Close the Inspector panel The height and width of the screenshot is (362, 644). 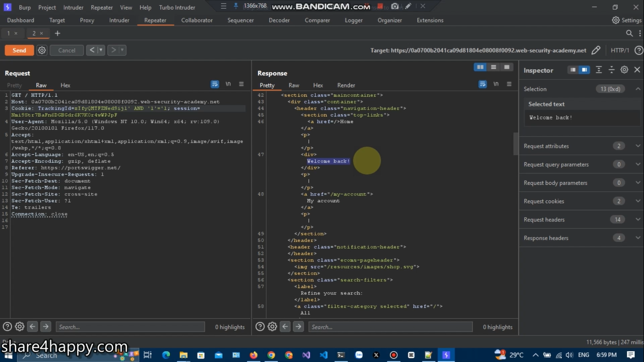(x=637, y=70)
